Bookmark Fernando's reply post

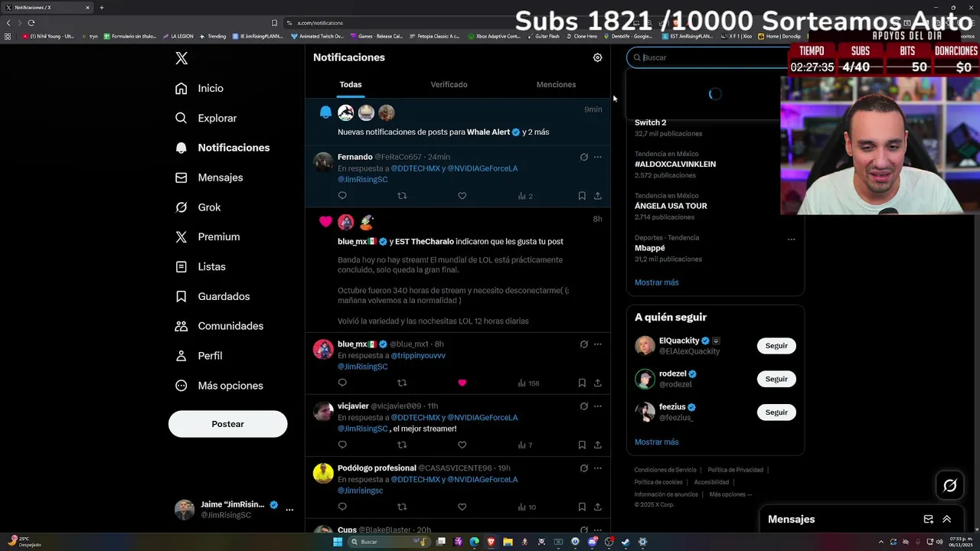582,196
